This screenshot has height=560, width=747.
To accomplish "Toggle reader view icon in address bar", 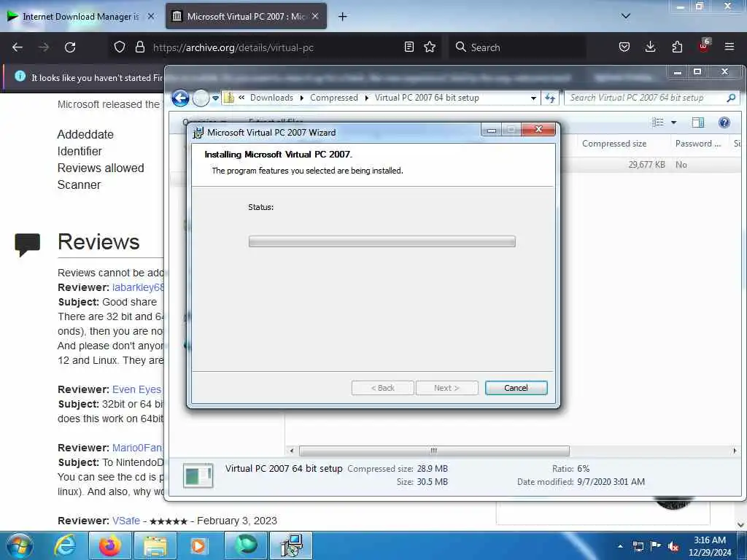I will coord(409,47).
